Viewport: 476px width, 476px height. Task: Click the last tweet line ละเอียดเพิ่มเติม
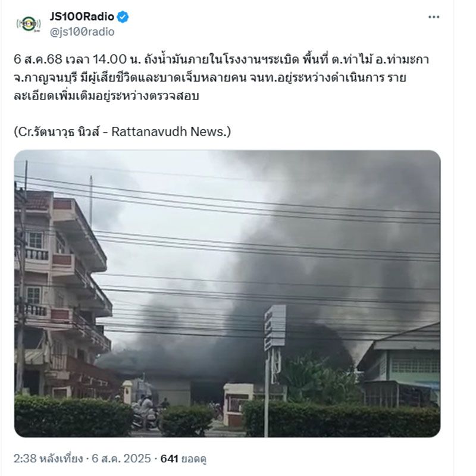[107, 96]
